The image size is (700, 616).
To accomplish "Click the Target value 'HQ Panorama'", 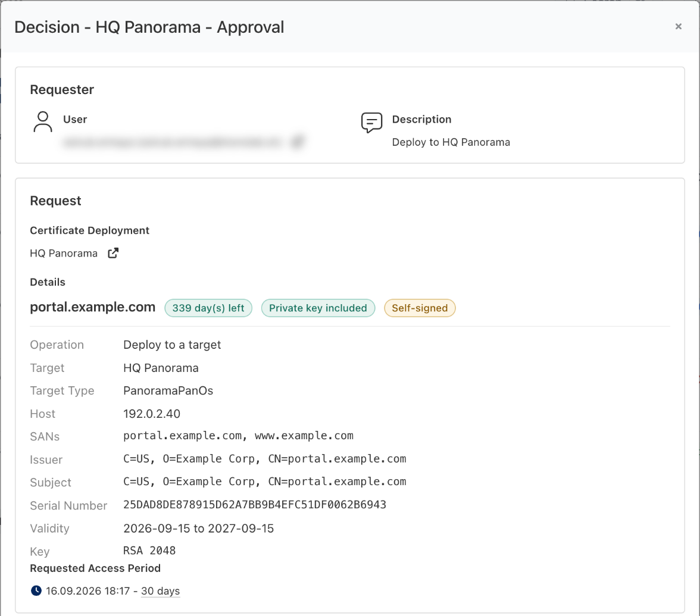I will pyautogui.click(x=161, y=368).
